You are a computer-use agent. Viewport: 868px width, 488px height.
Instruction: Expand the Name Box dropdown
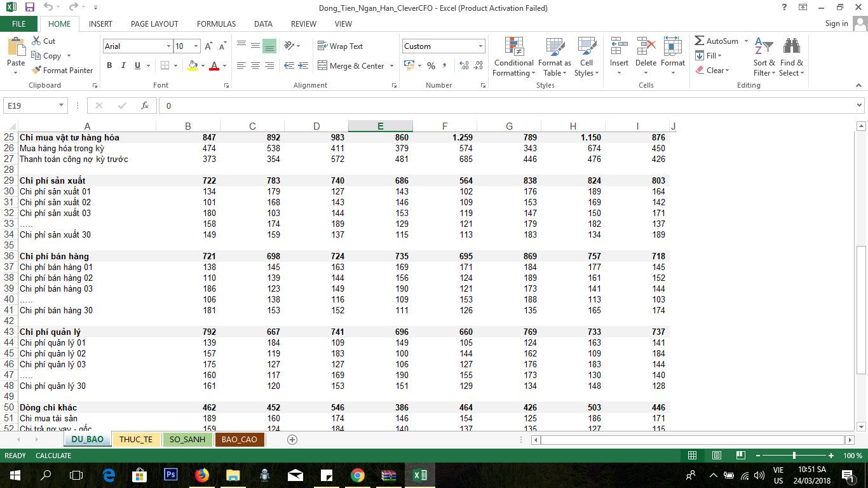tap(62, 105)
